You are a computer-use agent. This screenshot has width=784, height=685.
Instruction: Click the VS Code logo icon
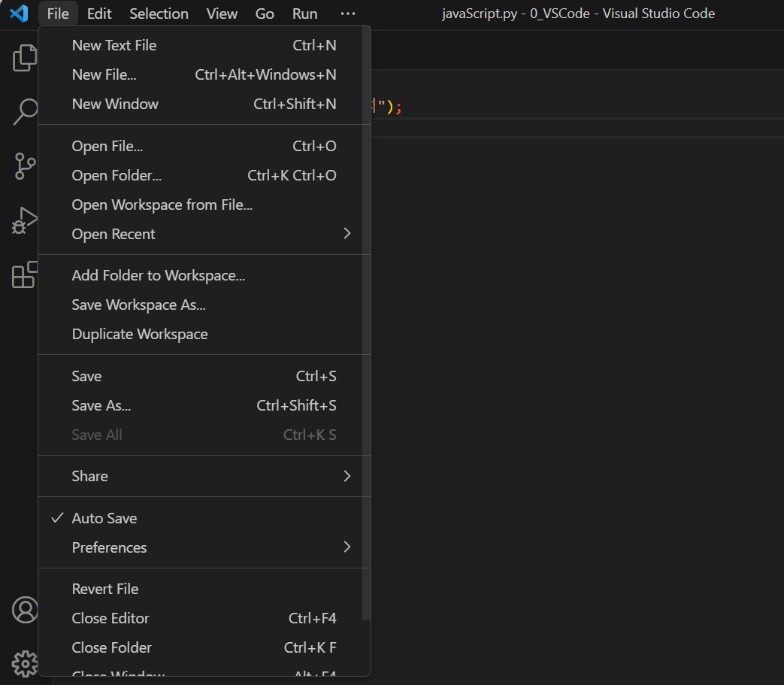[x=19, y=14]
